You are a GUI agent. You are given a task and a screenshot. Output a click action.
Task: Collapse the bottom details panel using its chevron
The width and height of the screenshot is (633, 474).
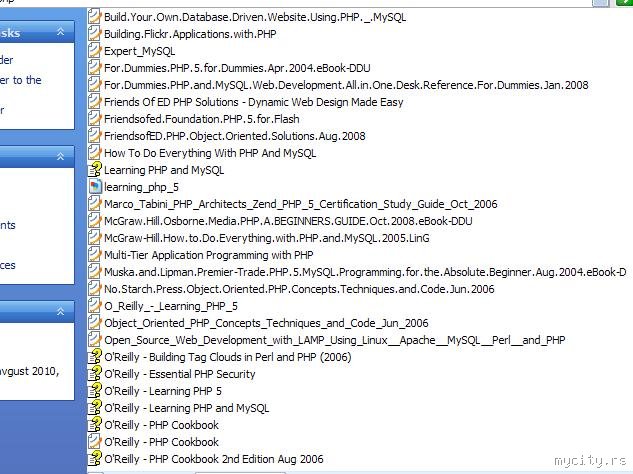(x=61, y=311)
